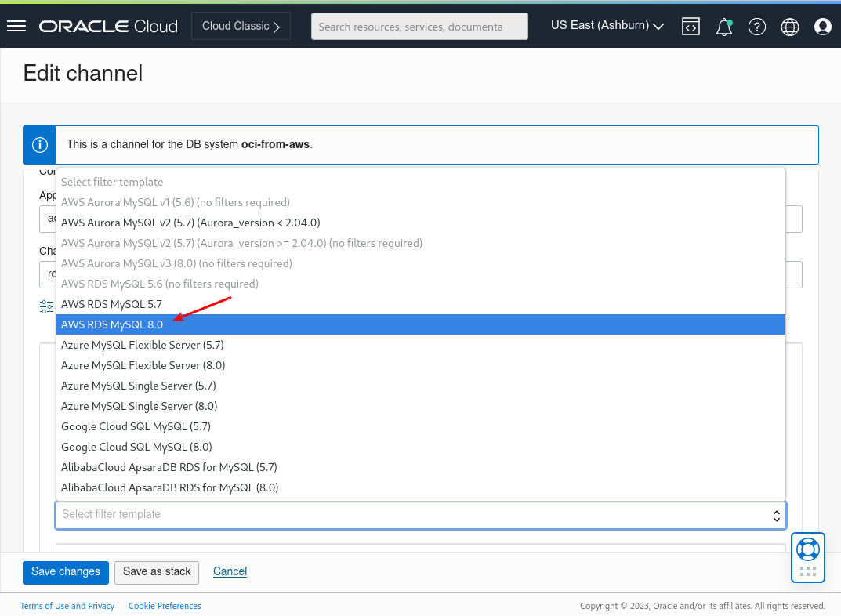This screenshot has height=616, width=841.
Task: Click the search resources input field
Action: pos(419,27)
